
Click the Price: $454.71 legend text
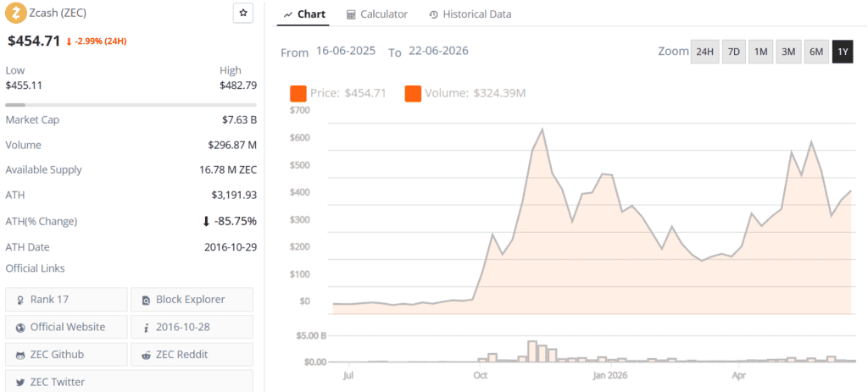tap(348, 93)
